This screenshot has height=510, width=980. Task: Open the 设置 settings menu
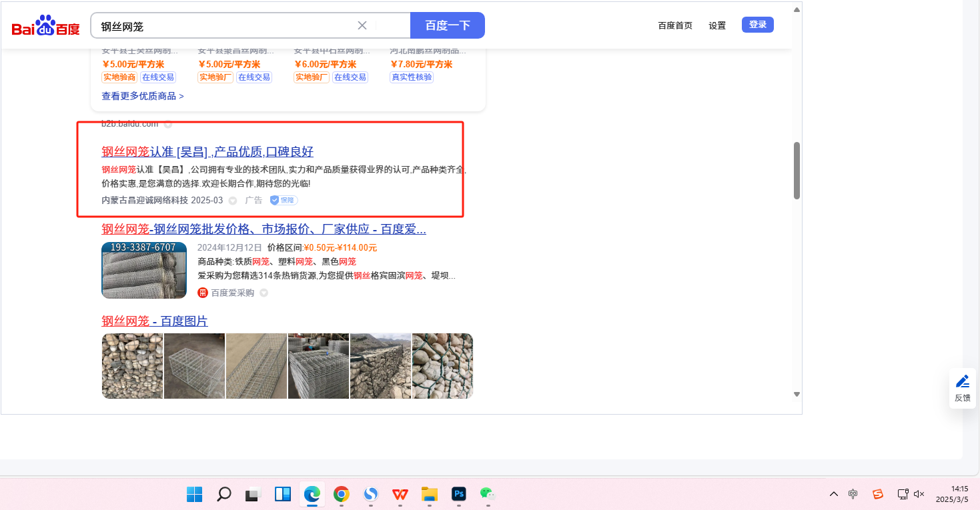pyautogui.click(x=717, y=26)
